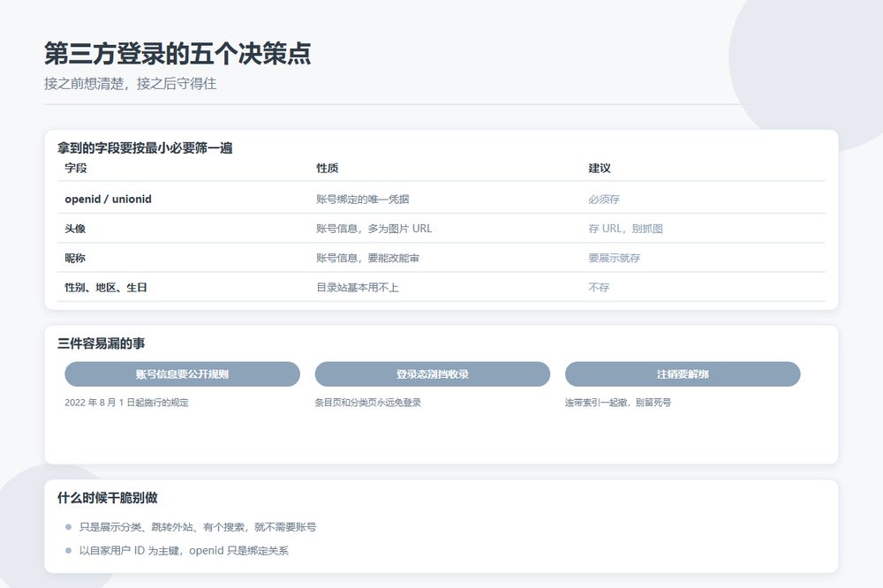Click the 账号信息要公开规则 pill button
Image resolution: width=883 pixels, height=588 pixels.
(x=182, y=374)
